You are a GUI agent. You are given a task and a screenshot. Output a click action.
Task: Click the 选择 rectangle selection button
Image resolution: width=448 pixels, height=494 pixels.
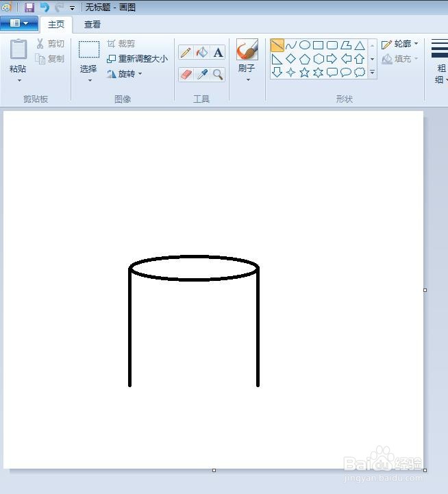pyautogui.click(x=89, y=49)
